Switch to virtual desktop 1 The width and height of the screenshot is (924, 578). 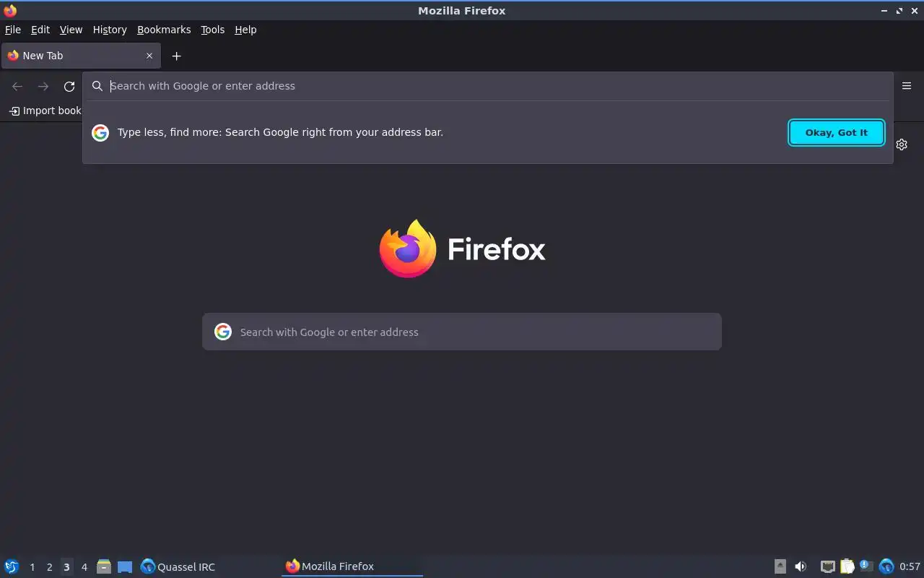coord(32,567)
